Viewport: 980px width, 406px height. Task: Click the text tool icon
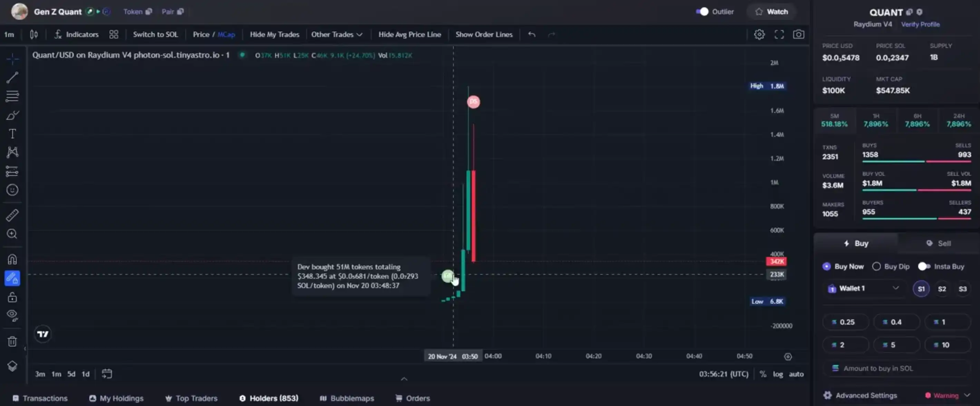point(12,133)
